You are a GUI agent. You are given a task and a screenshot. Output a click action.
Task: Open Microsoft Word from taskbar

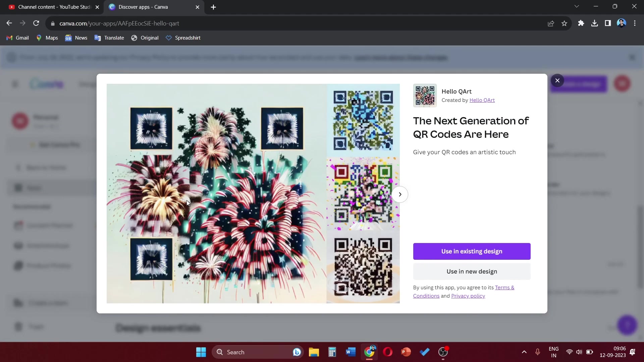coord(351,352)
